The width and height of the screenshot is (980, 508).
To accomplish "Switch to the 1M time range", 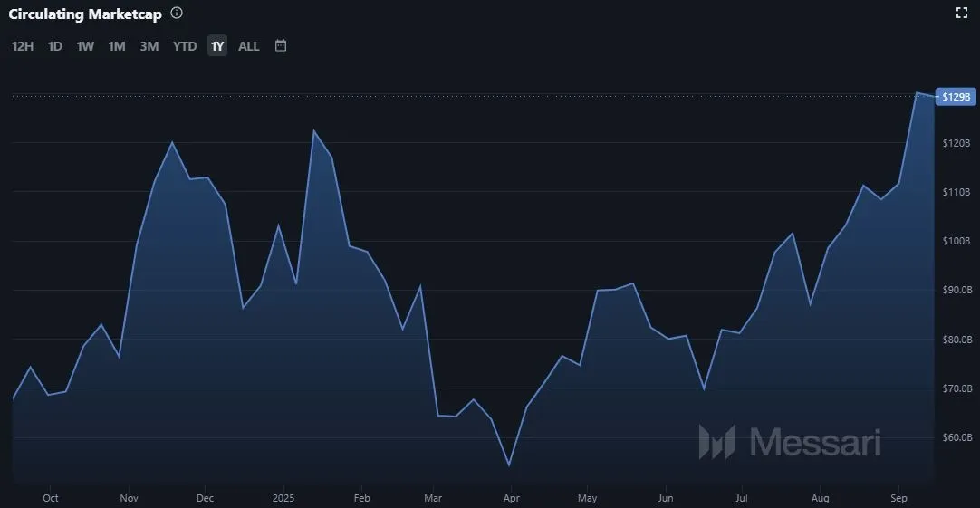I will click(x=117, y=46).
